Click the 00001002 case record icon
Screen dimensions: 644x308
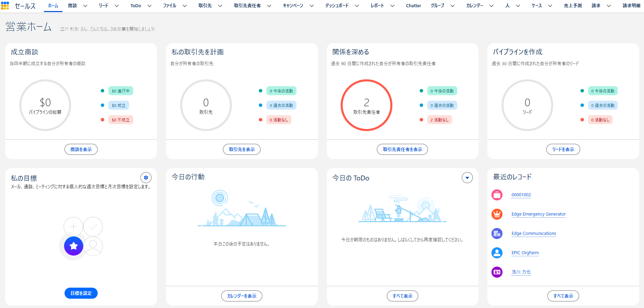(497, 195)
